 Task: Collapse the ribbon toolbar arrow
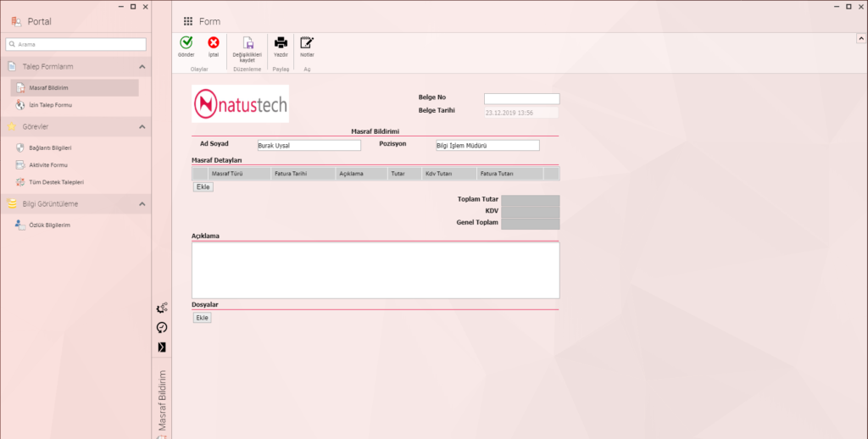click(861, 38)
